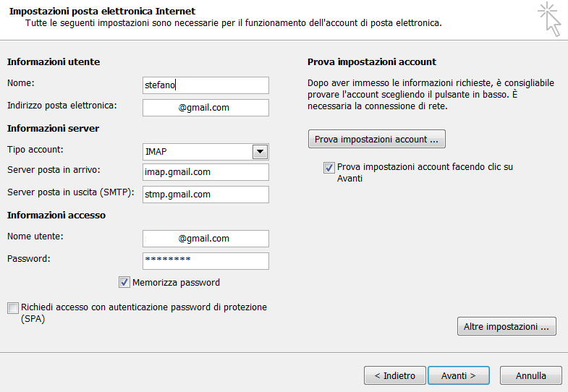Screen dimensions: 568x392
Task: Click the imap.gmail.com incoming server field
Action: pos(205,172)
